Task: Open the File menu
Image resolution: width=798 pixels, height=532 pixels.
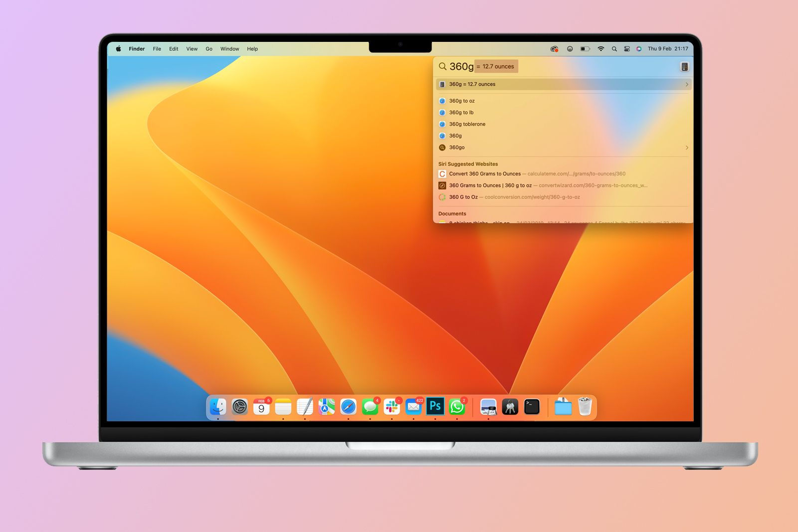Action: click(x=157, y=49)
